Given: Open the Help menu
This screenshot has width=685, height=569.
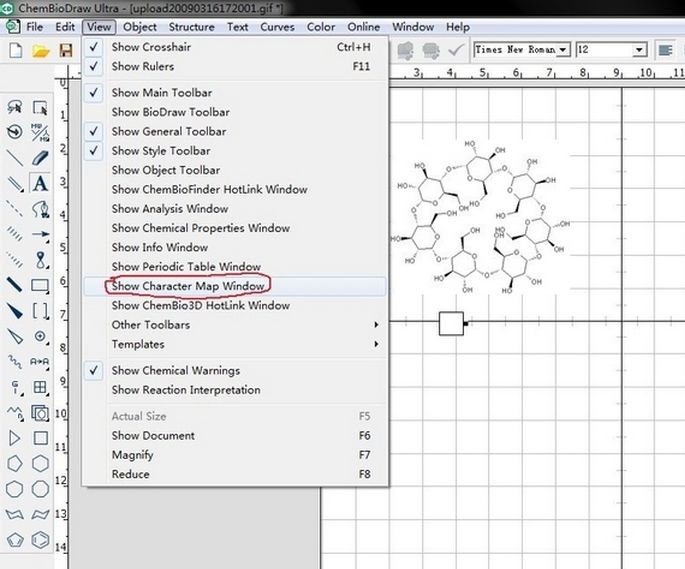Looking at the screenshot, I should (x=458, y=27).
